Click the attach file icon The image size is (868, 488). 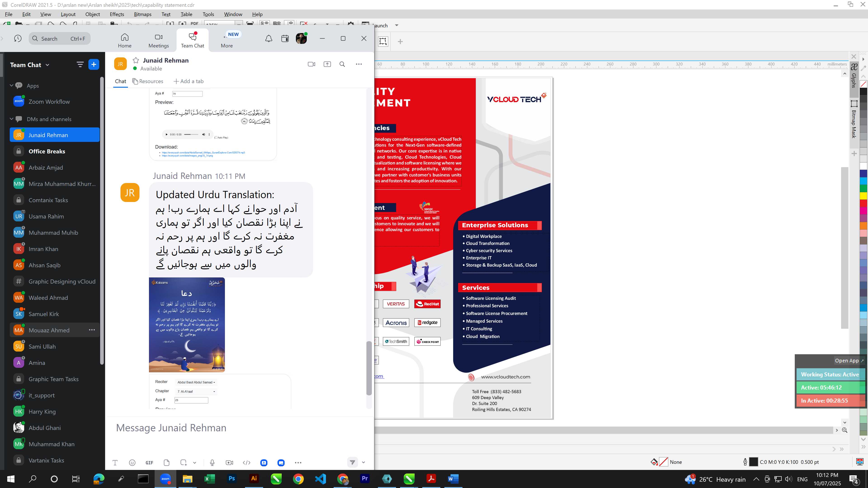[x=166, y=462]
